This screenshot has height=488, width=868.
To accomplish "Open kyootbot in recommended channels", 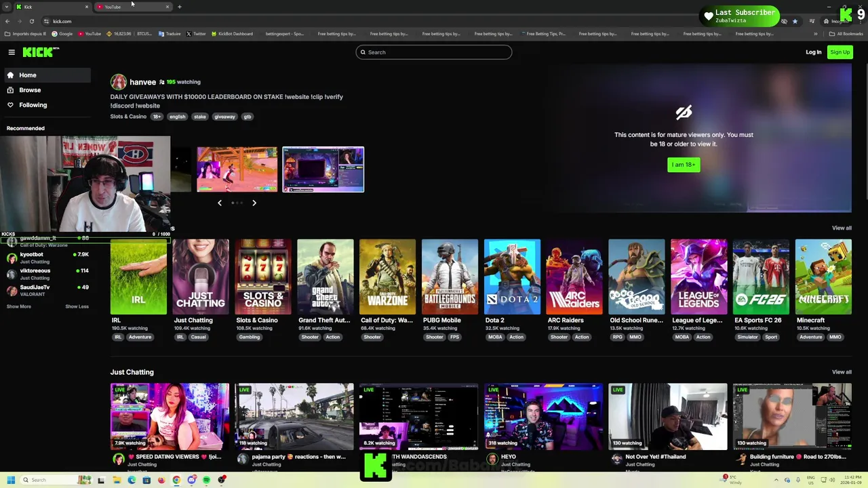I will point(47,258).
